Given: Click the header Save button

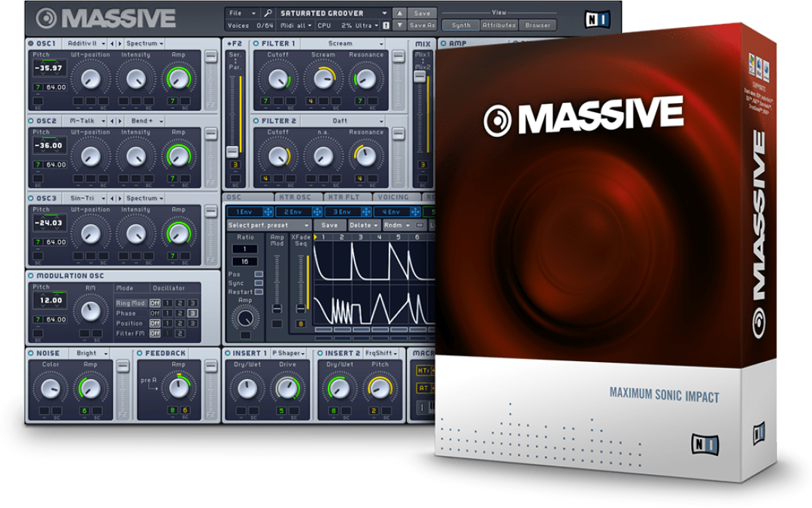Looking at the screenshot, I should click(x=422, y=13).
